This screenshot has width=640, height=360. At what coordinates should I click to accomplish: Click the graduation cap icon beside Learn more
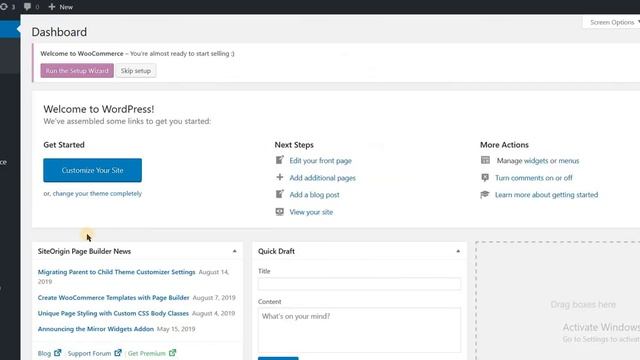point(485,195)
